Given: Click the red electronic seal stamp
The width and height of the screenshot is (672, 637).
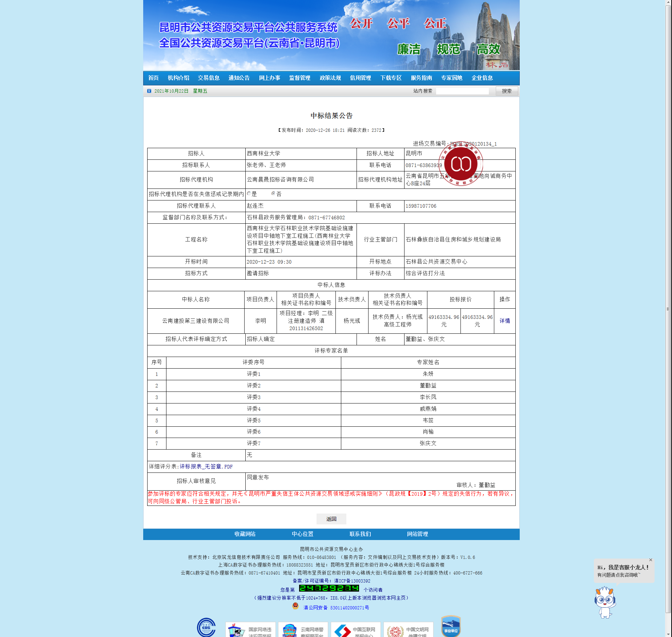Looking at the screenshot, I should tap(461, 164).
